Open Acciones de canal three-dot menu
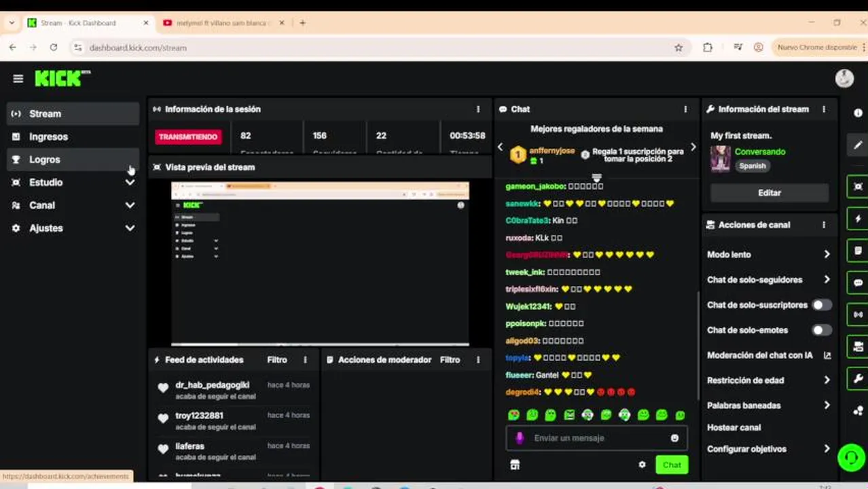Viewport: 868px width, 489px height. click(x=824, y=225)
